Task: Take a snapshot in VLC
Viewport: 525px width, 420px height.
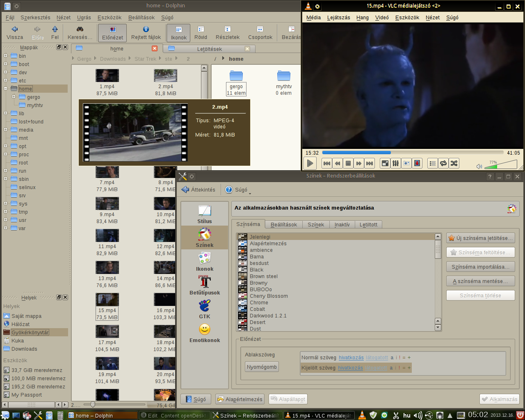Action: (x=406, y=163)
